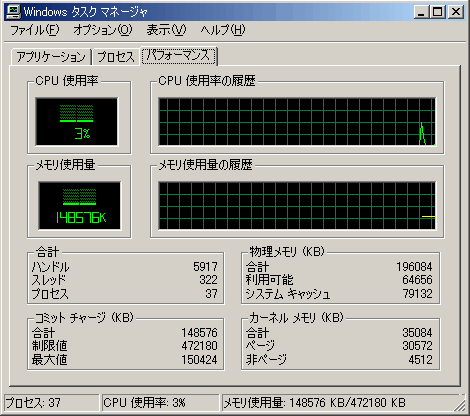Click the メモリ使用量 148576K gauge

[79, 206]
